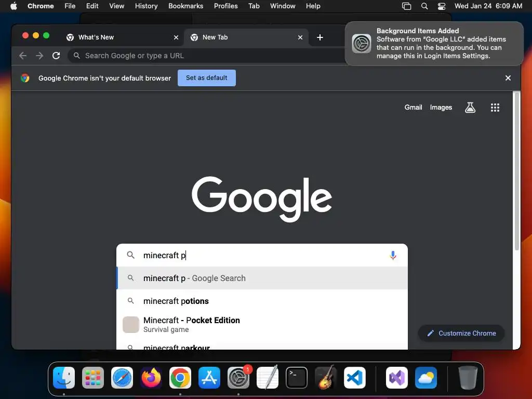
Task: Open App Store from the dock
Action: tap(209, 378)
